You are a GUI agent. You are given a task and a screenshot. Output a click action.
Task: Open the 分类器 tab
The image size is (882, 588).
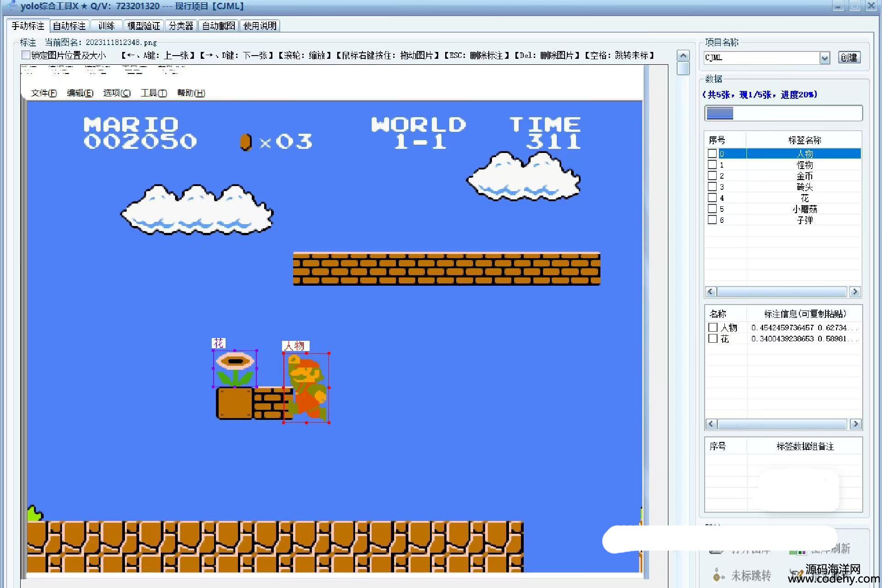click(181, 26)
